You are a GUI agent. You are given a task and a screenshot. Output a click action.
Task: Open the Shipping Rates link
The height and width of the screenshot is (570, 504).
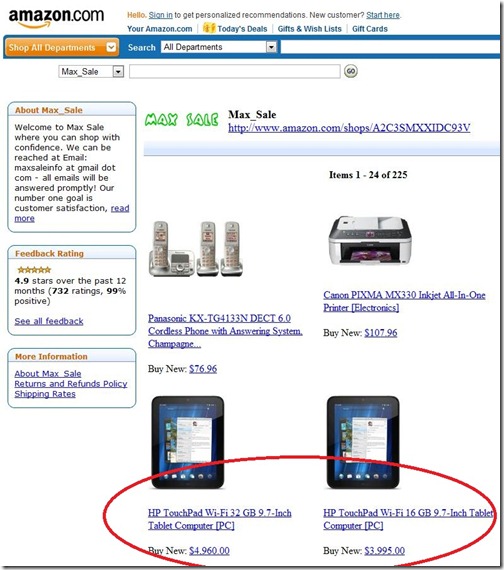[45, 394]
